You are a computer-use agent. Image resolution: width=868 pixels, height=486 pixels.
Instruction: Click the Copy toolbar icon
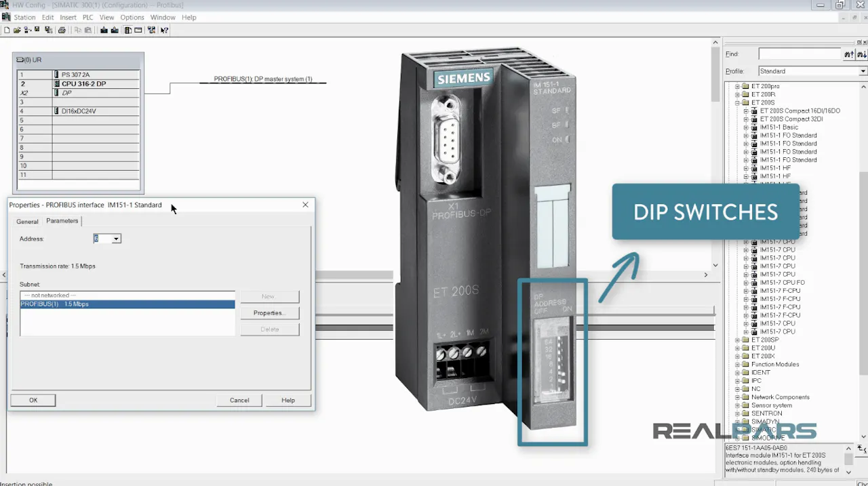pyautogui.click(x=78, y=30)
